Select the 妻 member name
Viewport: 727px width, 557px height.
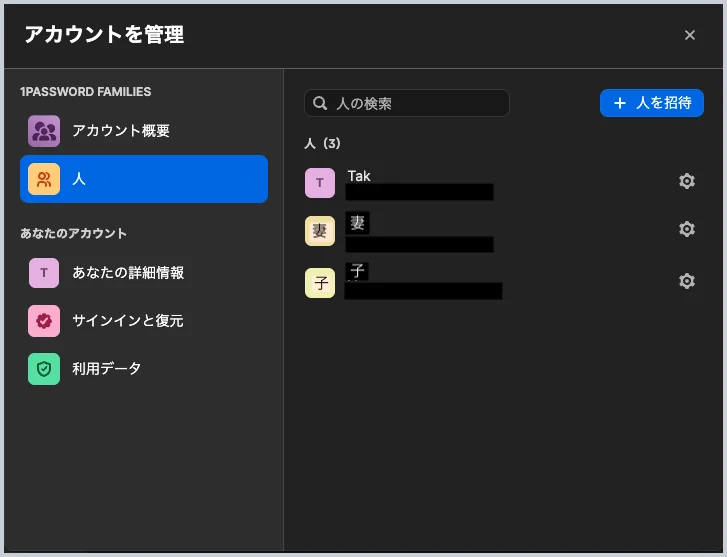(x=357, y=223)
